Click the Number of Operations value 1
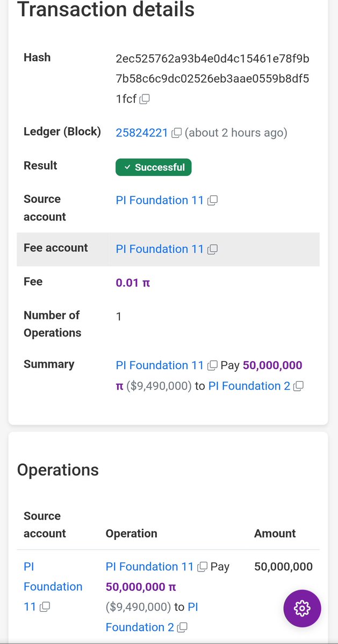 [119, 317]
